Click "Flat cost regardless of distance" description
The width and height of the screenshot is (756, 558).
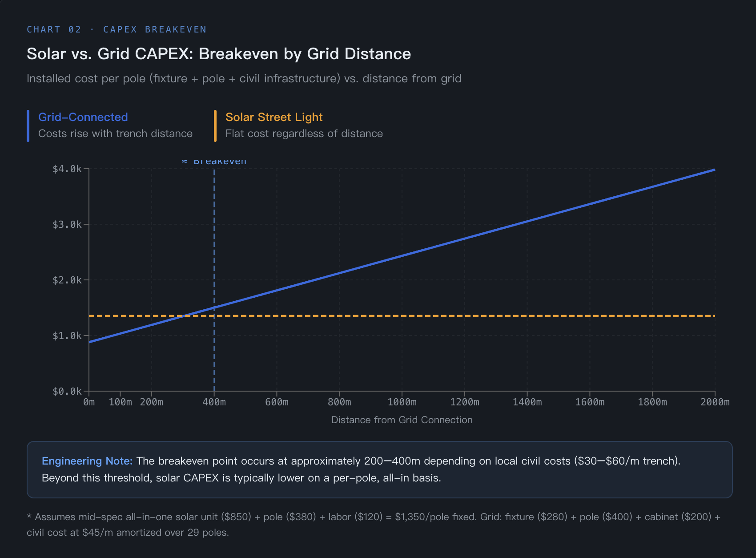click(304, 133)
